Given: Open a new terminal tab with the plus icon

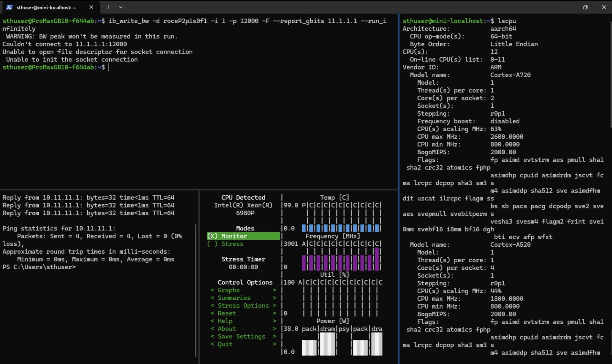Looking at the screenshot, I should 109,7.
